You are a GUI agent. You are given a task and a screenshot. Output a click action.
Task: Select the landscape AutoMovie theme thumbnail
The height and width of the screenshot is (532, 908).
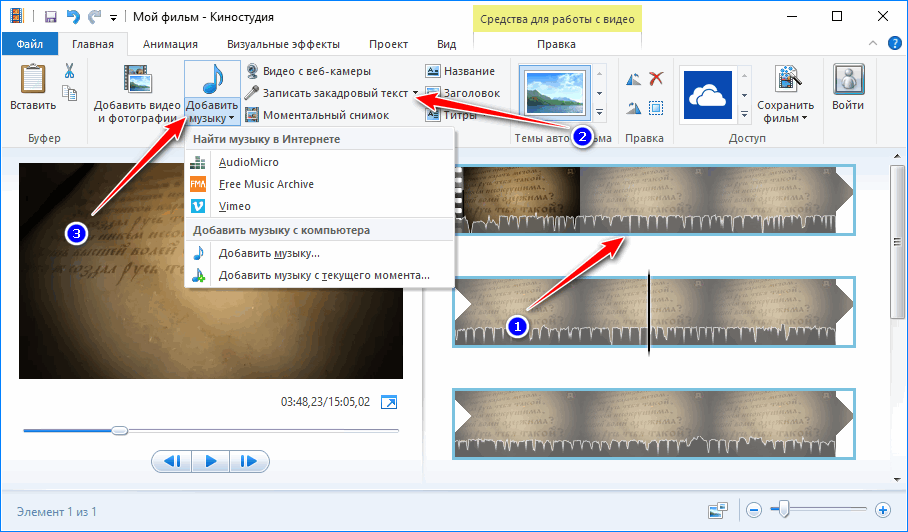555,93
